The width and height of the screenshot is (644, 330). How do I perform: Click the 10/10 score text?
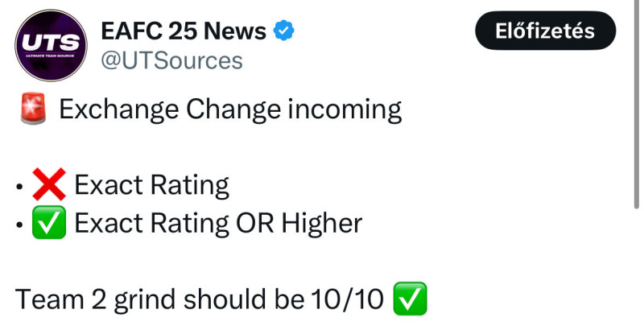(x=347, y=300)
